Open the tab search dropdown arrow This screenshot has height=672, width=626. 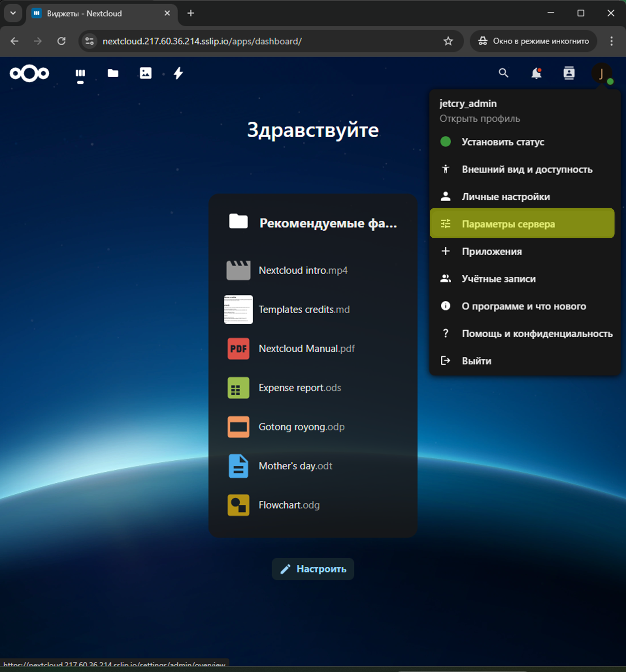(x=13, y=13)
